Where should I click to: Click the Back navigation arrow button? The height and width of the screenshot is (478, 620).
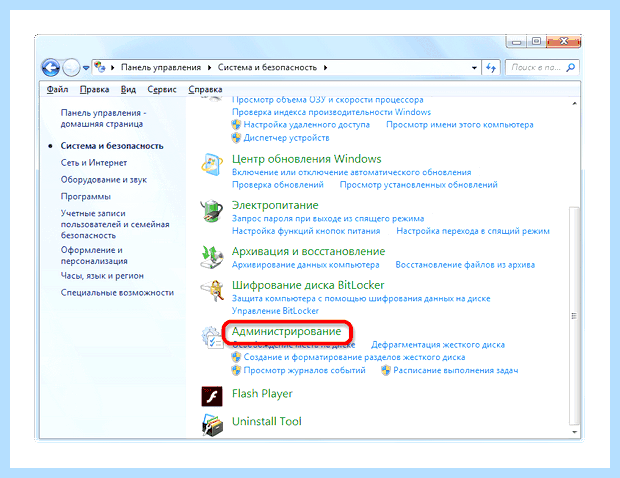click(51, 68)
